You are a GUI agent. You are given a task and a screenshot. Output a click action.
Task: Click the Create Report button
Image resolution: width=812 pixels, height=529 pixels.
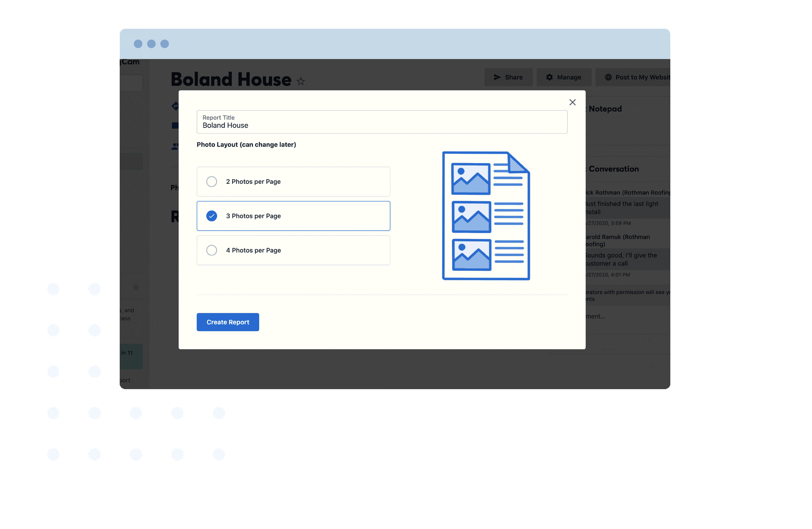coord(228,322)
